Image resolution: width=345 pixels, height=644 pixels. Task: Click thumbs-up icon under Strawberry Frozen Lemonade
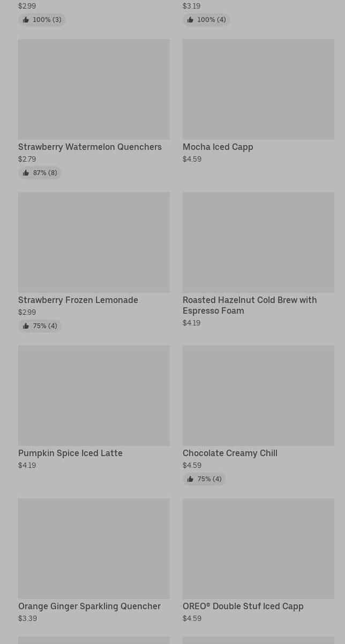click(x=26, y=326)
